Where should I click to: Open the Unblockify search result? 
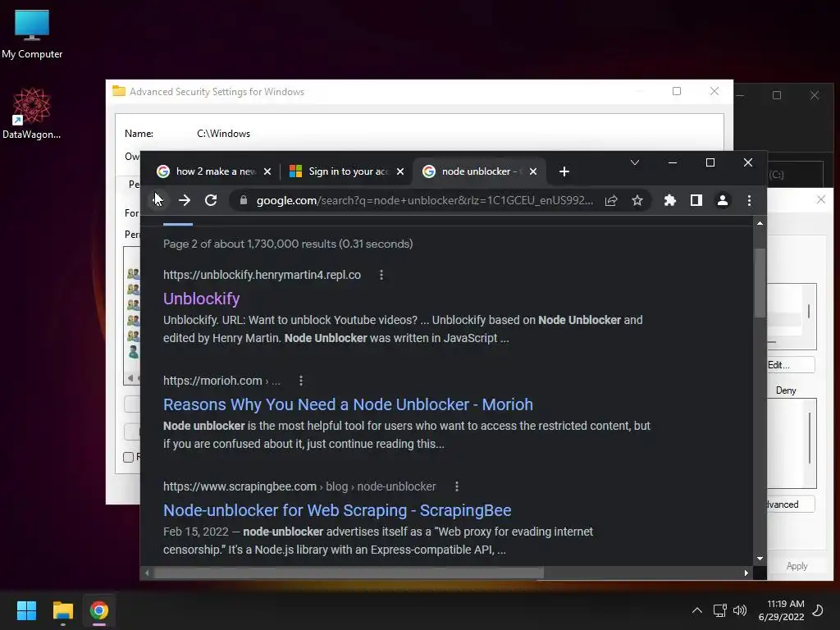coord(202,299)
